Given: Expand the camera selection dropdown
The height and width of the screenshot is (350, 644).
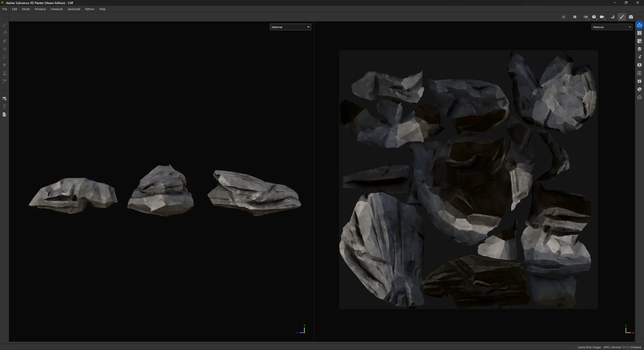Looking at the screenshot, I should 605,19.
